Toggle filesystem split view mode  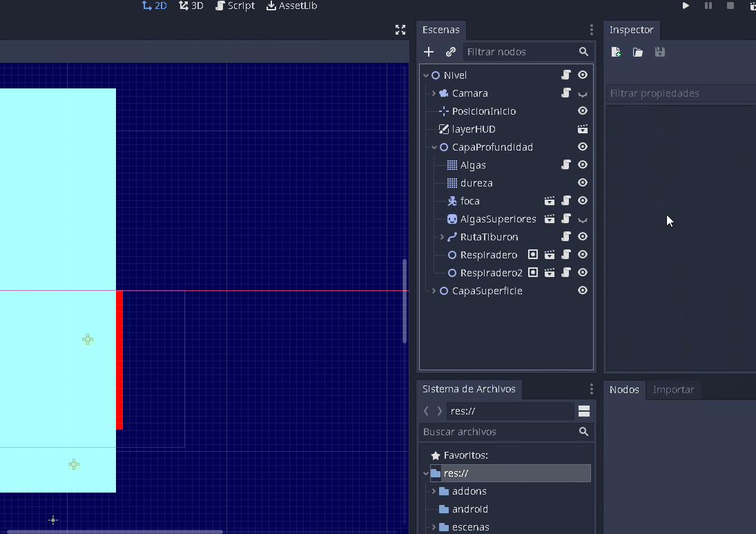[584, 411]
